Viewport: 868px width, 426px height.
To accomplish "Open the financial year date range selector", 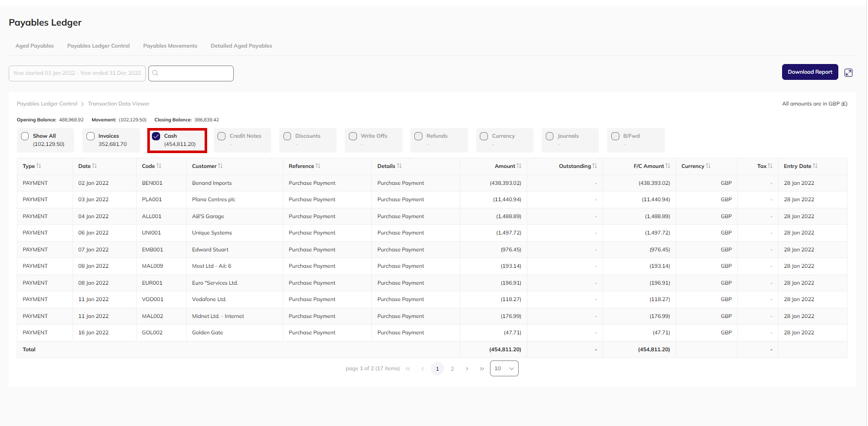I will (77, 73).
